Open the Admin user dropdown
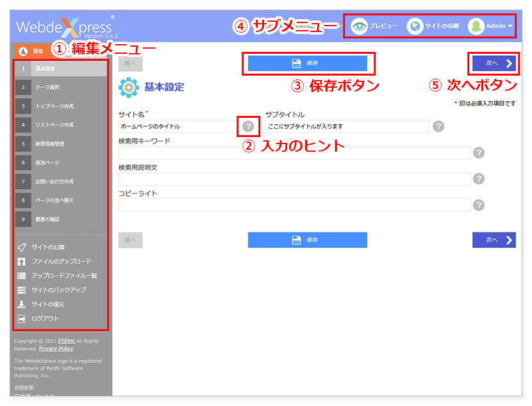The height and width of the screenshot is (406, 532). [x=490, y=26]
